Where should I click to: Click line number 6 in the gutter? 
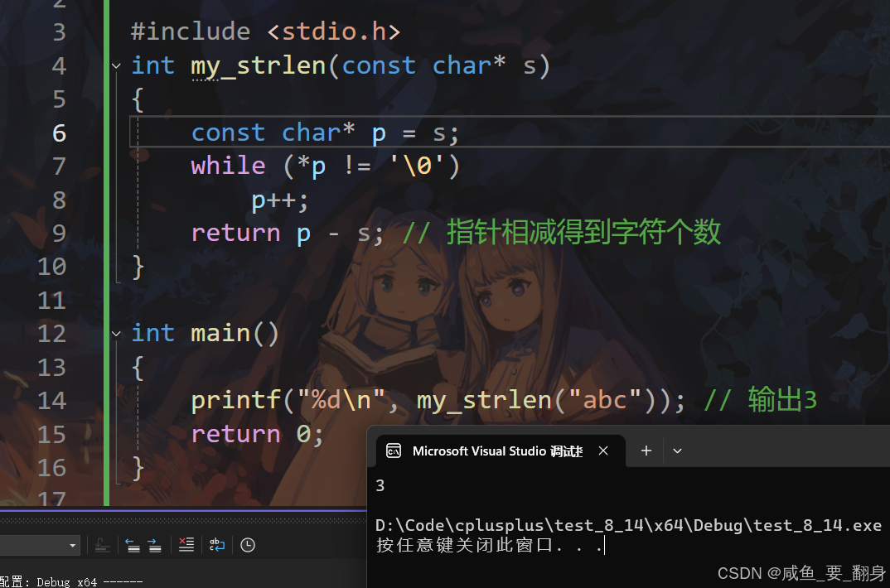[x=60, y=133]
